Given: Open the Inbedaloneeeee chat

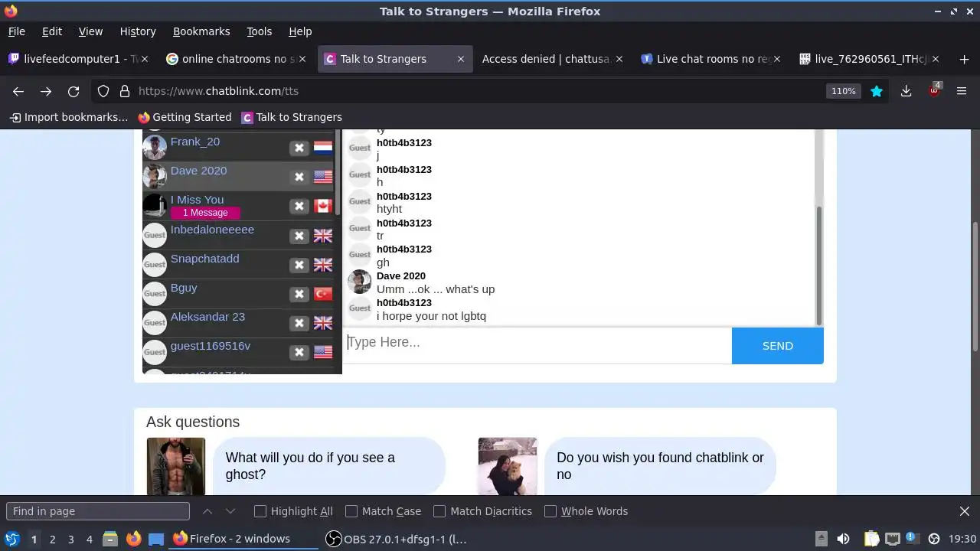Looking at the screenshot, I should pyautogui.click(x=212, y=230).
